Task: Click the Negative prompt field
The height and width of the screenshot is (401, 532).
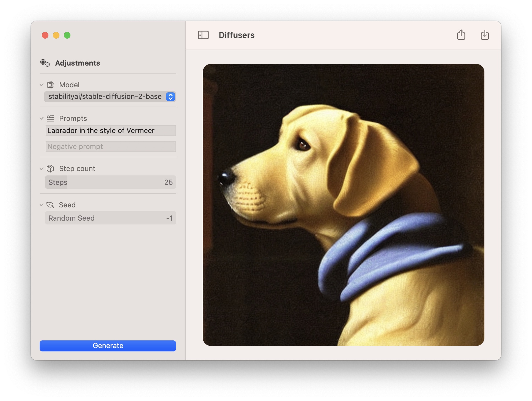Action: coord(110,147)
